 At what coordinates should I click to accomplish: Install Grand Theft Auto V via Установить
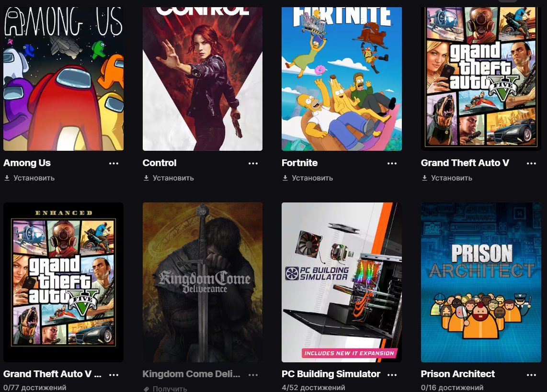(447, 178)
